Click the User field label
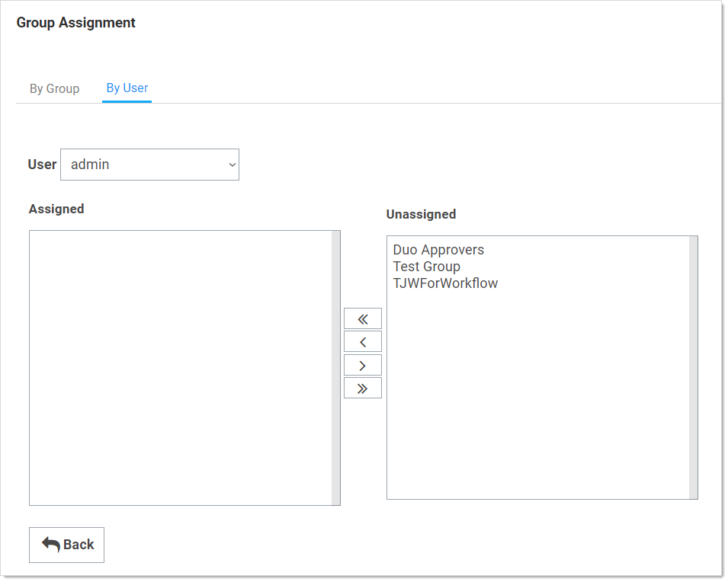Image resolution: width=728 pixels, height=582 pixels. tap(42, 165)
